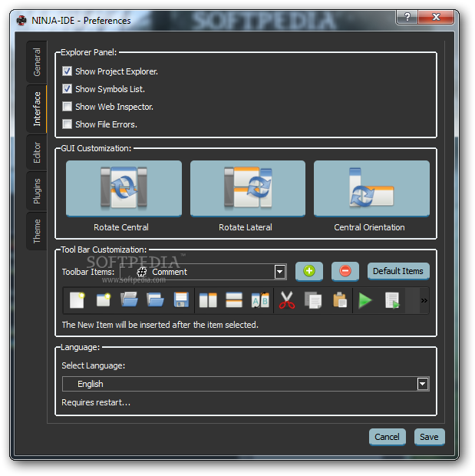Click the Central Orientation layout button
This screenshot has height=476, width=475.
(x=371, y=189)
